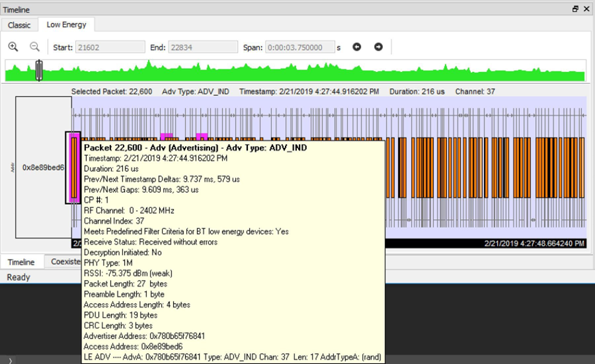Undock the Timeline panel
The width and height of the screenshot is (595, 364).
click(575, 9)
